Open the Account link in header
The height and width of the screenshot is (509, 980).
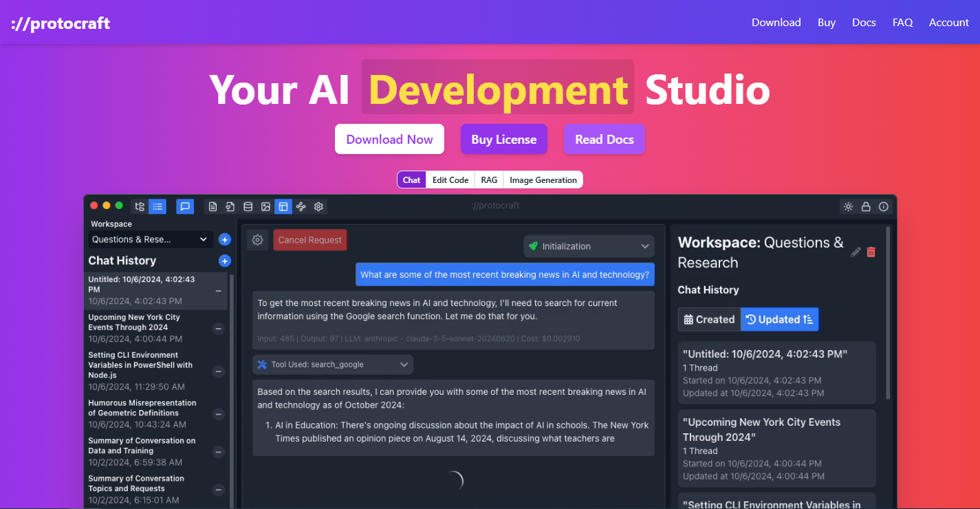949,22
